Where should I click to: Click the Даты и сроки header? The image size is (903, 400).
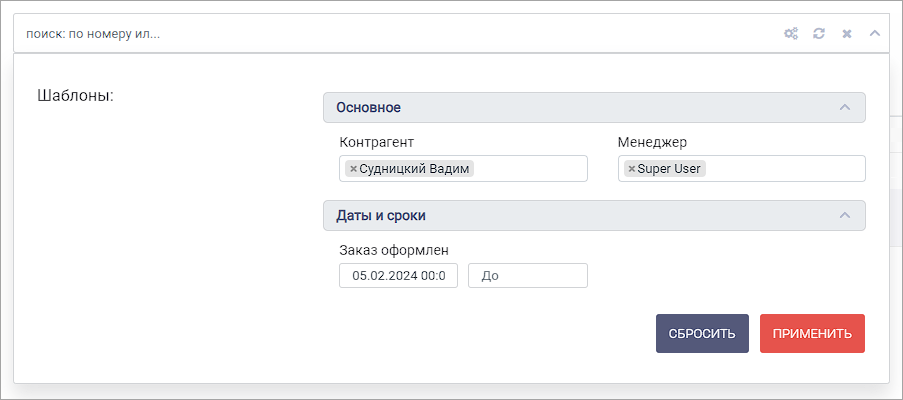click(x=594, y=216)
